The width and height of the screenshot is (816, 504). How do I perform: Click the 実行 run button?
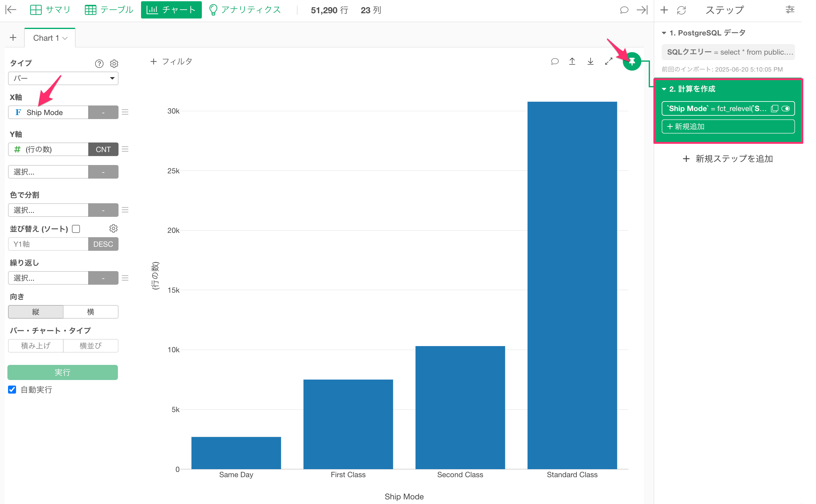point(63,372)
